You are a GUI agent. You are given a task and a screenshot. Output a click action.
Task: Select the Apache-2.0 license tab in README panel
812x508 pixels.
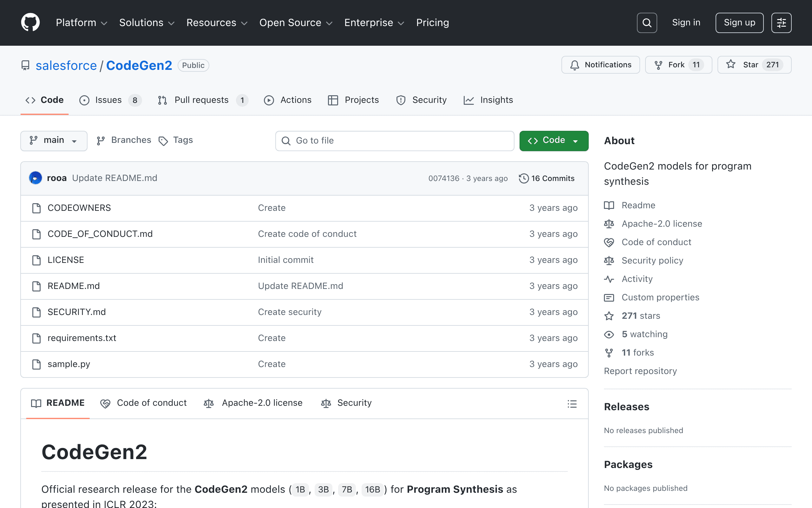click(x=253, y=403)
